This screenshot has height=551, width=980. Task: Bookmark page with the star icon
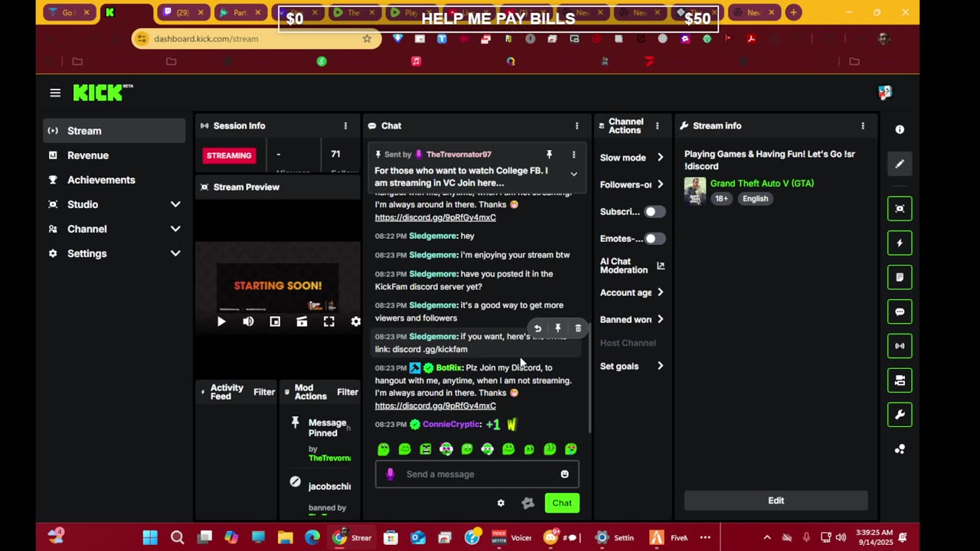(367, 39)
